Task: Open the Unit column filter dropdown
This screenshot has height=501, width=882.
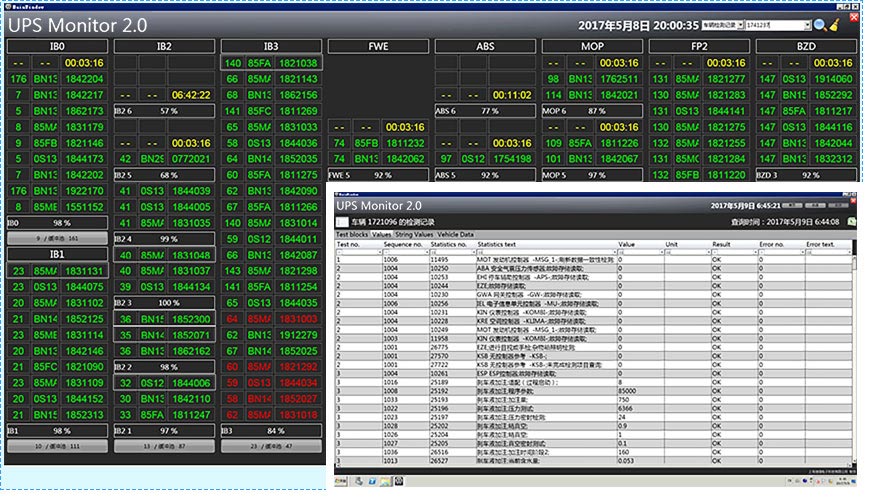Action: [708, 252]
